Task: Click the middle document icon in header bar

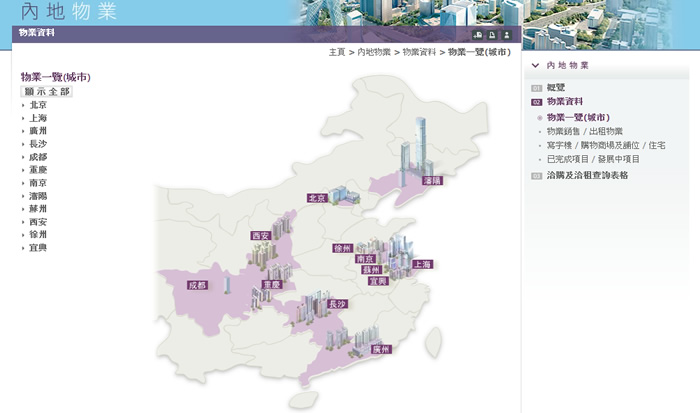Action: click(x=491, y=34)
